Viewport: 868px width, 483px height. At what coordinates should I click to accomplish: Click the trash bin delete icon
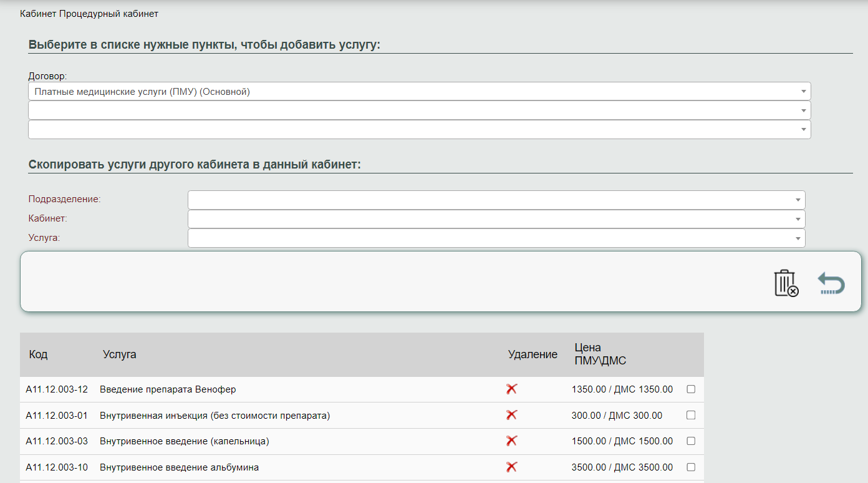tap(786, 283)
